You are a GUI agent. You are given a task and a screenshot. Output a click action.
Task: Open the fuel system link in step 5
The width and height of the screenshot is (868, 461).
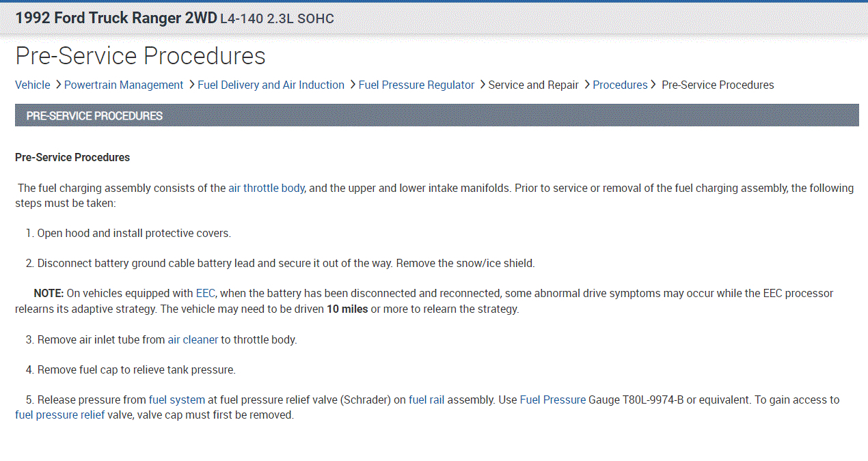point(176,400)
